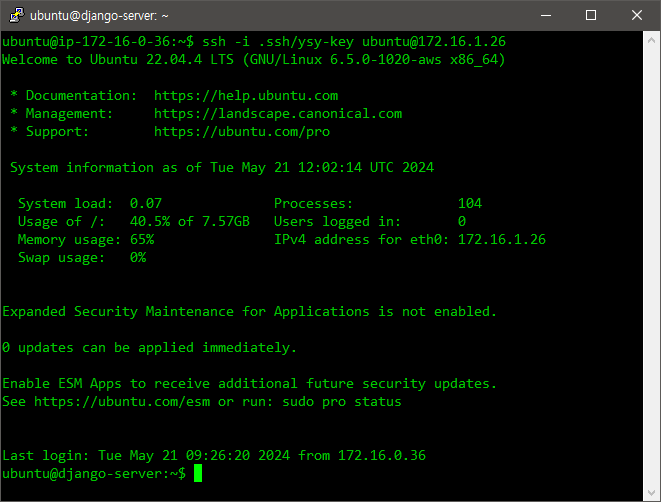Screen dimensions: 661x502
Task: Click the 'Enable ESM Apps' message line
Action: click(x=250, y=384)
